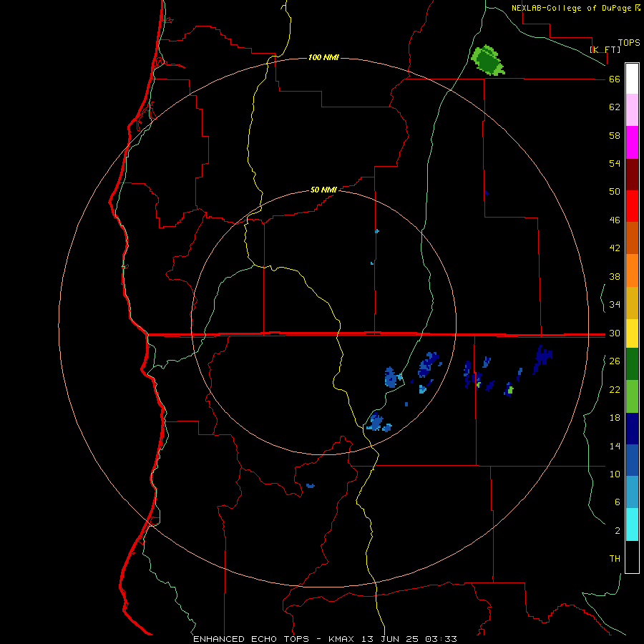Click the white swatch on the tops color scale
Image resolution: width=644 pixels, height=644 pixels.
632,79
